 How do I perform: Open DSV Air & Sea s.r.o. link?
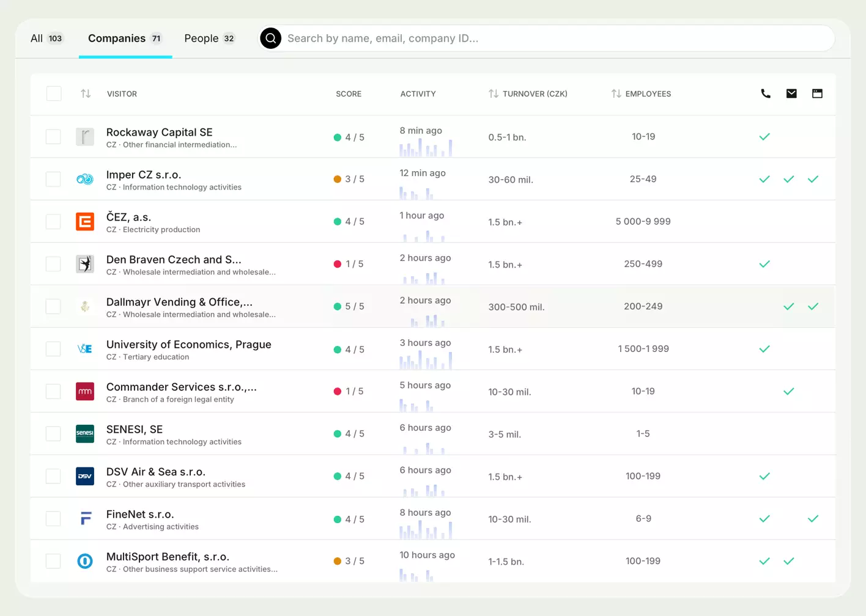click(x=156, y=472)
